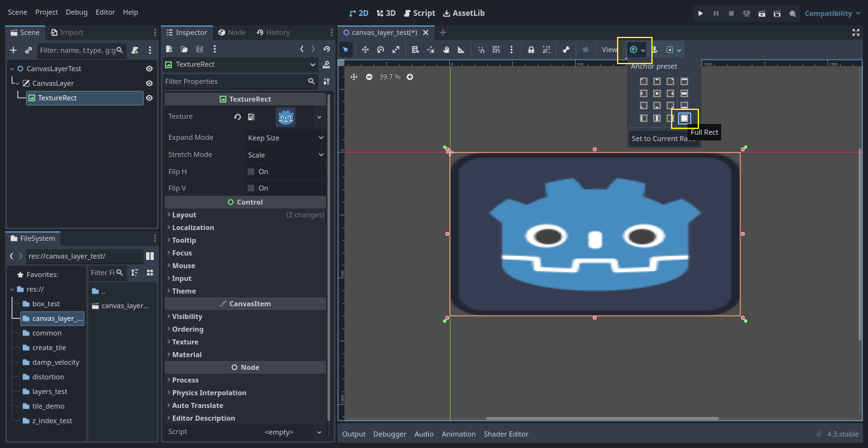The height and width of the screenshot is (448, 868).
Task: Zoom in the 2D viewport
Action: [410, 77]
